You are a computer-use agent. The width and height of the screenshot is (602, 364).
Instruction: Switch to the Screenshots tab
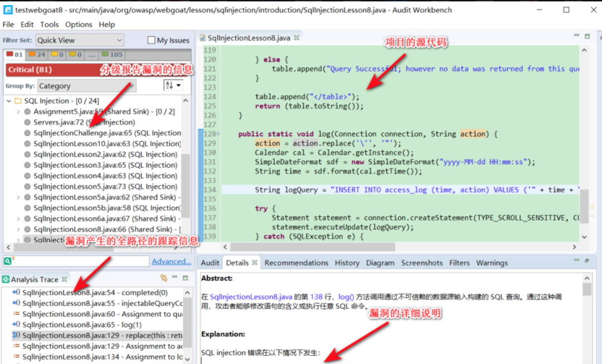[422, 263]
